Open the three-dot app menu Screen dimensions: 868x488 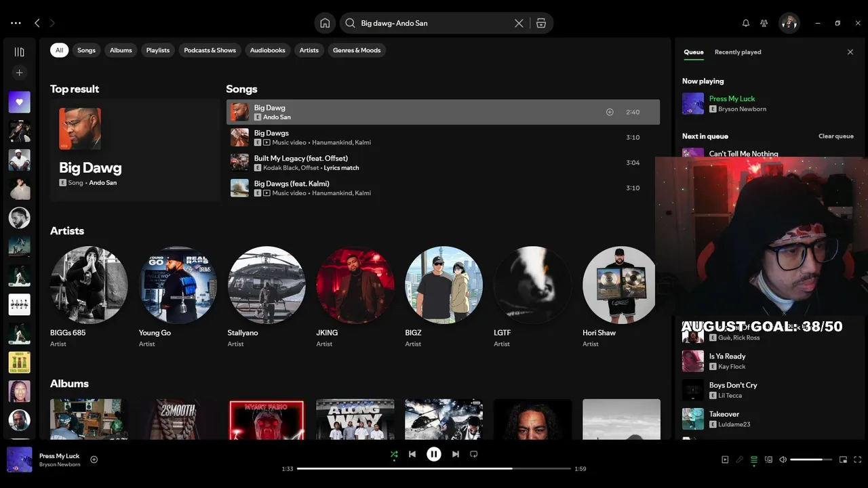click(16, 23)
